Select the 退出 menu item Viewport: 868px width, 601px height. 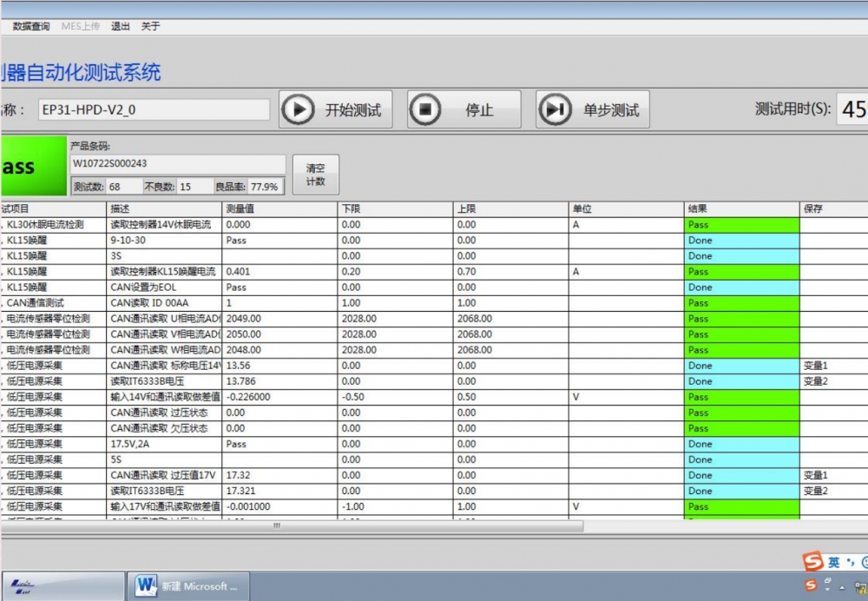pos(121,26)
